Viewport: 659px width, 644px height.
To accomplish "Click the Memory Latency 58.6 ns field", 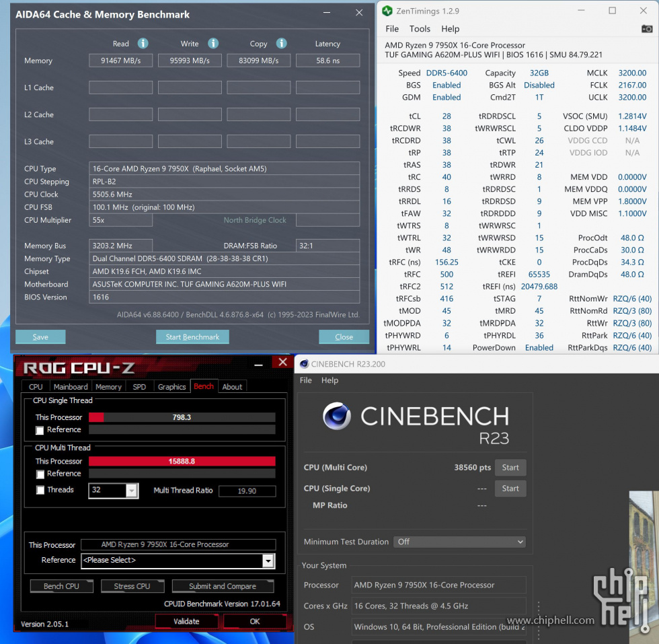I will [328, 61].
